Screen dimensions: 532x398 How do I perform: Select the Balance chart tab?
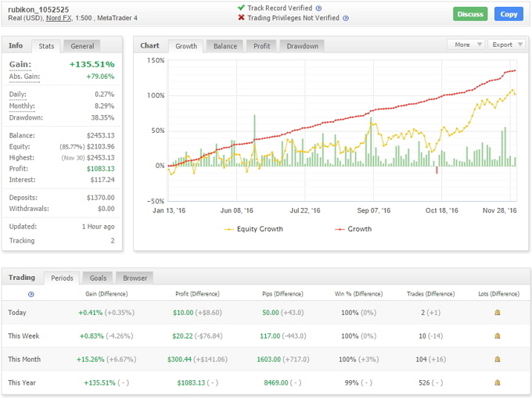click(x=225, y=46)
